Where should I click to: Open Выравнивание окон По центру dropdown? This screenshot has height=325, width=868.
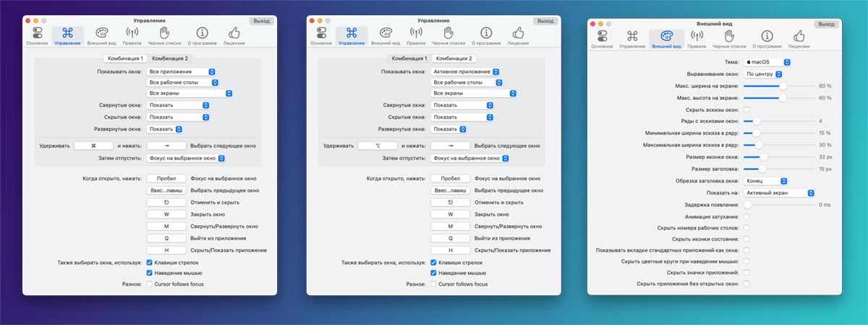click(x=764, y=74)
